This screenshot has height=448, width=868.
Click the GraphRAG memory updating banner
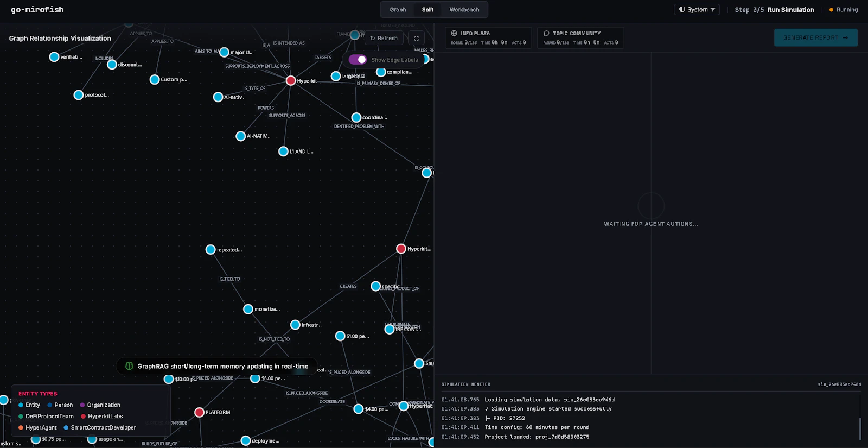coord(217,366)
